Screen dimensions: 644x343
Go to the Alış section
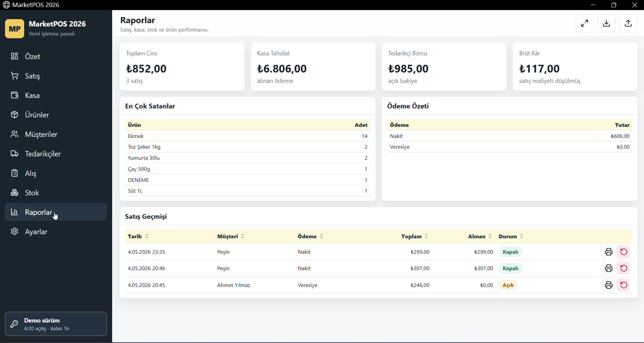tap(56, 174)
